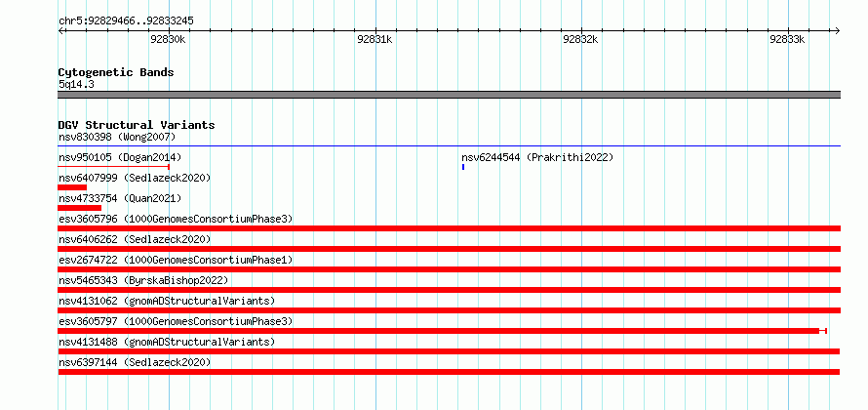Screen dimensions: 868x410
Task: Click the left arrow of the ruler
Action: (60, 30)
